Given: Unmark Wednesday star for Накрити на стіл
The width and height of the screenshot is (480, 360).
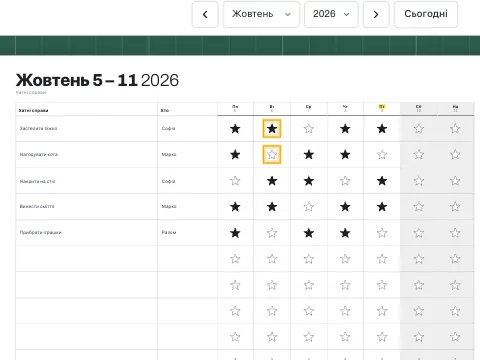Looking at the screenshot, I should click(x=309, y=181).
